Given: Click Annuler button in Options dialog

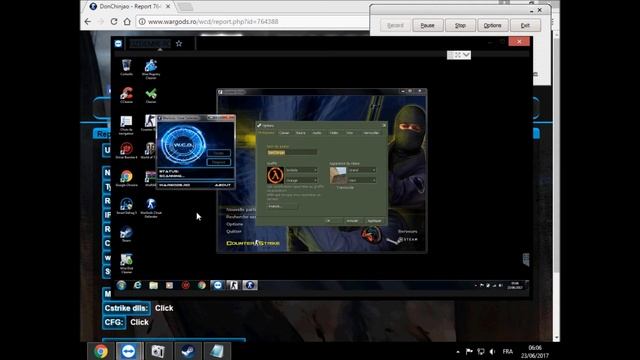Looking at the screenshot, I should (352, 221).
